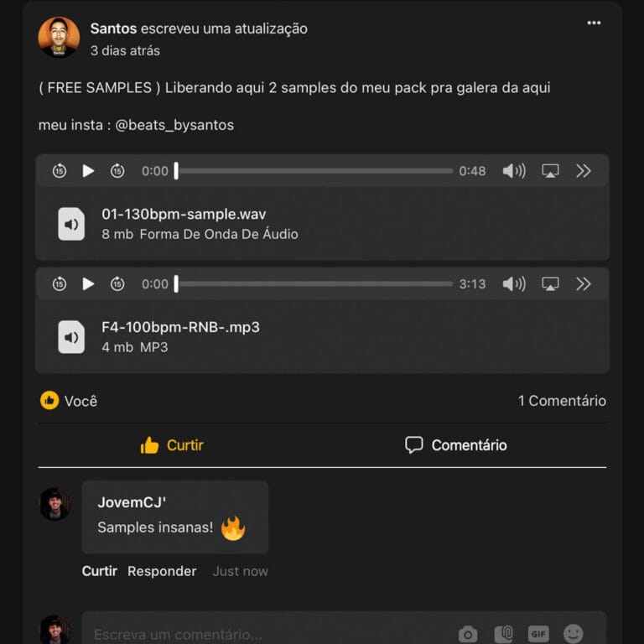Expand playback speed options on the second player
Image resolution: width=644 pixels, height=644 pixels.
point(584,284)
